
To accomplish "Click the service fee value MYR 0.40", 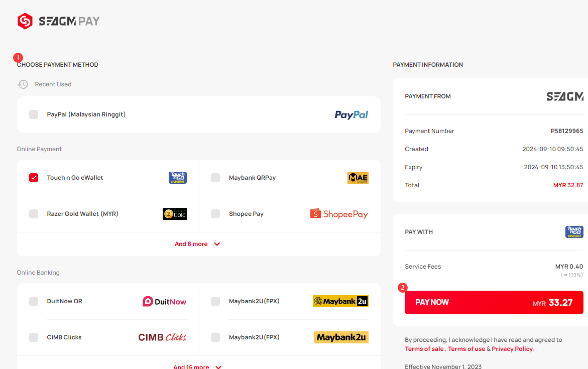I will point(569,267).
